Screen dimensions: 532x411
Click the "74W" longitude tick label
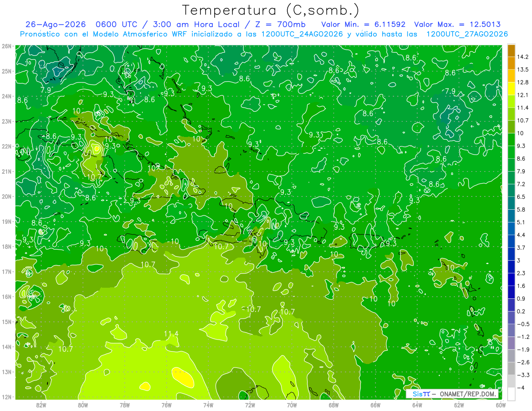[208, 405]
